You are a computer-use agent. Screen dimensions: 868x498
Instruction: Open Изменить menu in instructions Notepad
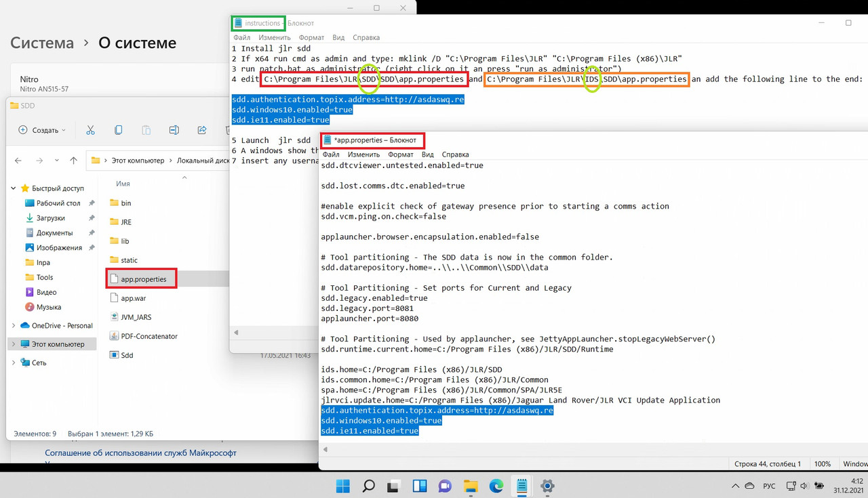[x=275, y=38]
